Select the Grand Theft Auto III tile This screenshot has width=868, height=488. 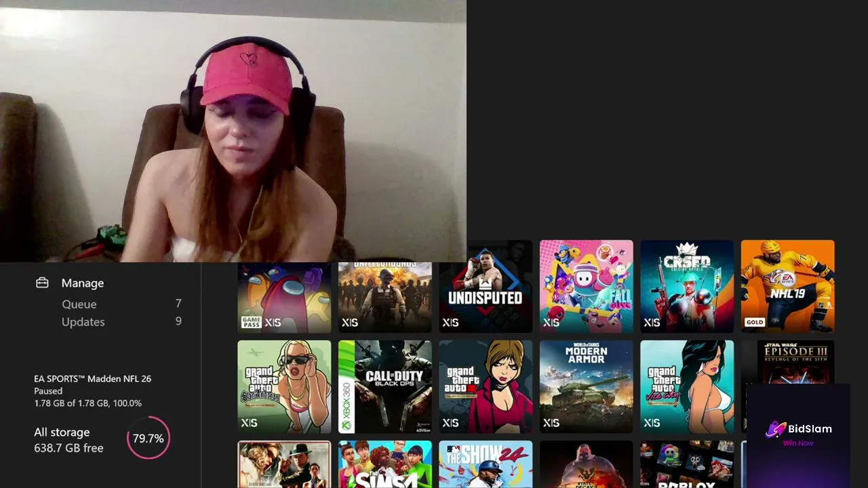coord(486,386)
